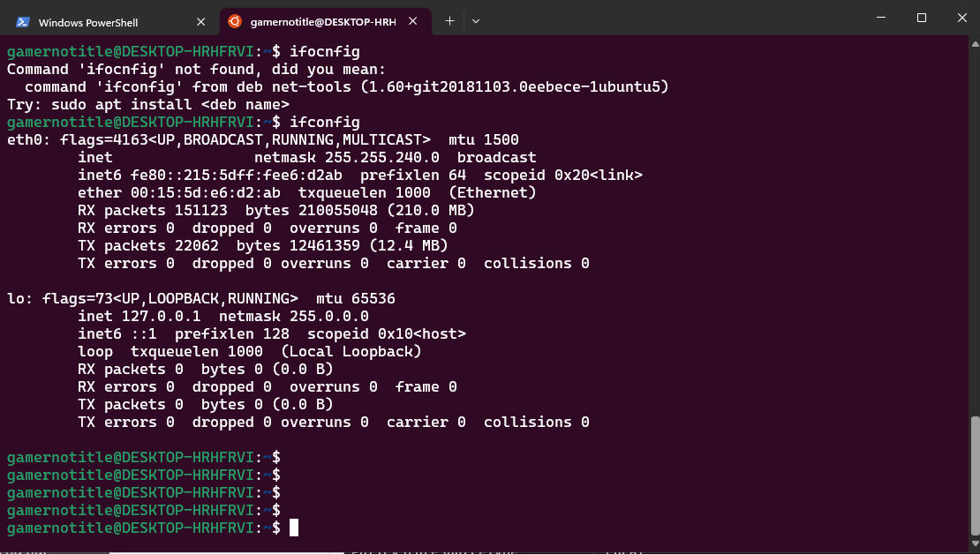Click the PowerShell icon in first tab
This screenshot has height=554, width=980.
coord(23,22)
